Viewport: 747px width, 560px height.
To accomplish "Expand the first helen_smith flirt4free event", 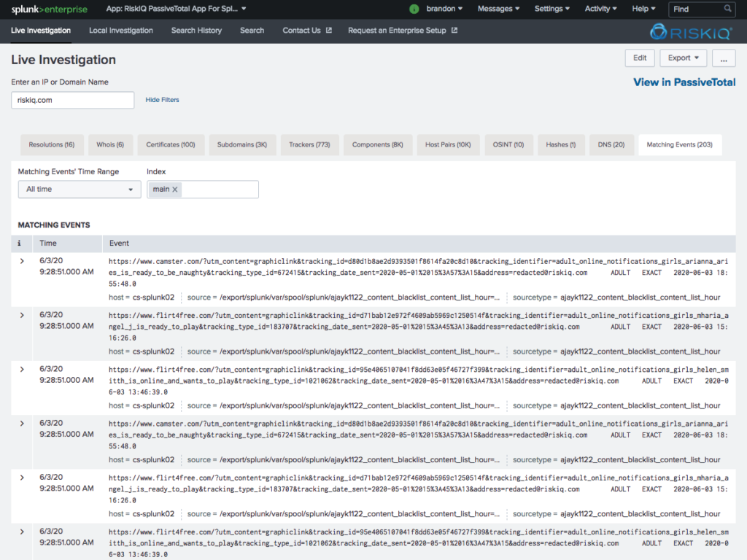I will pyautogui.click(x=22, y=370).
